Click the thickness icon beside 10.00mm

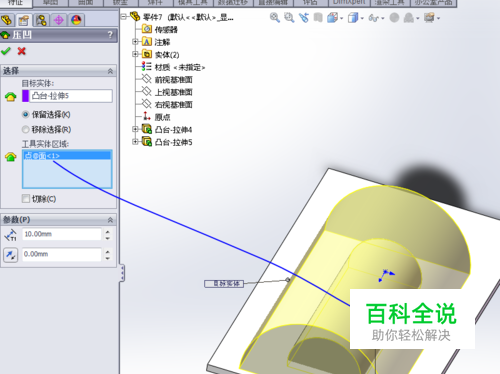[11, 235]
